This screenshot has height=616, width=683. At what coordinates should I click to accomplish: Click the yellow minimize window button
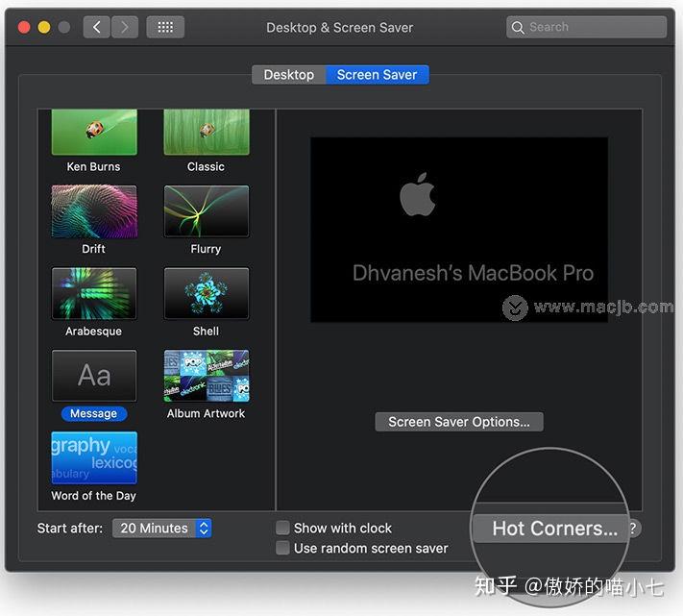(44, 28)
